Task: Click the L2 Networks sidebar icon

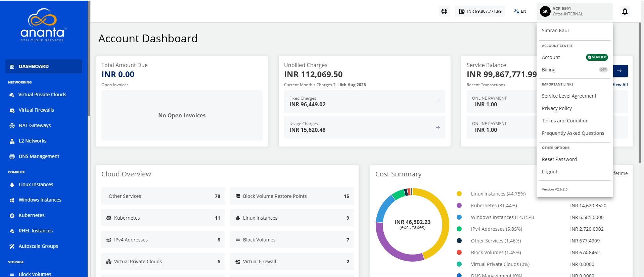Action: click(x=12, y=141)
